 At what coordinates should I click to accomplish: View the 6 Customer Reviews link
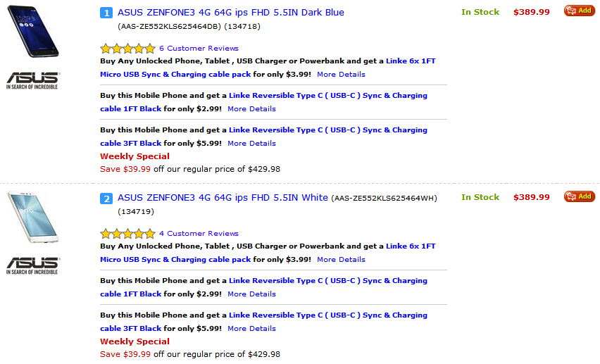tap(199, 48)
